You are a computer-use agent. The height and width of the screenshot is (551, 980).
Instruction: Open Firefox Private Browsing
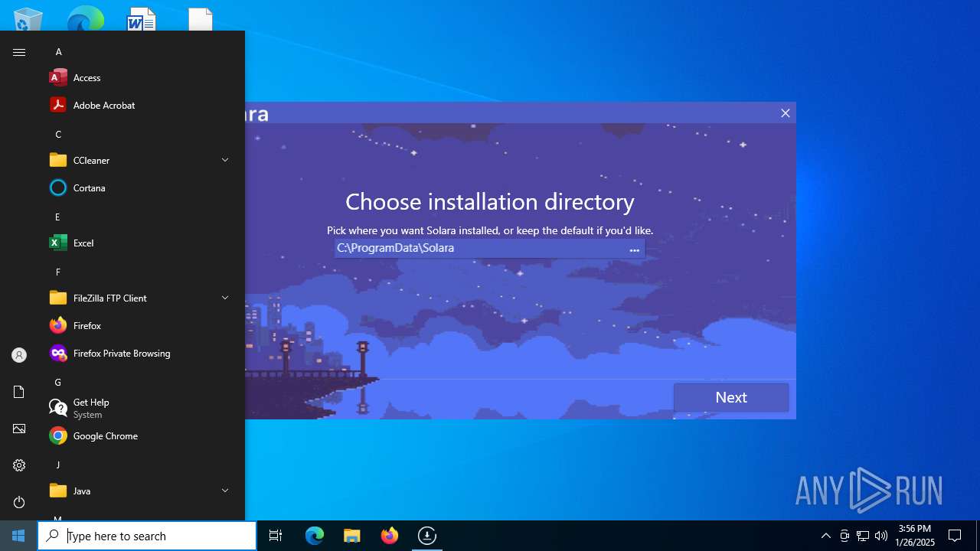coord(141,353)
